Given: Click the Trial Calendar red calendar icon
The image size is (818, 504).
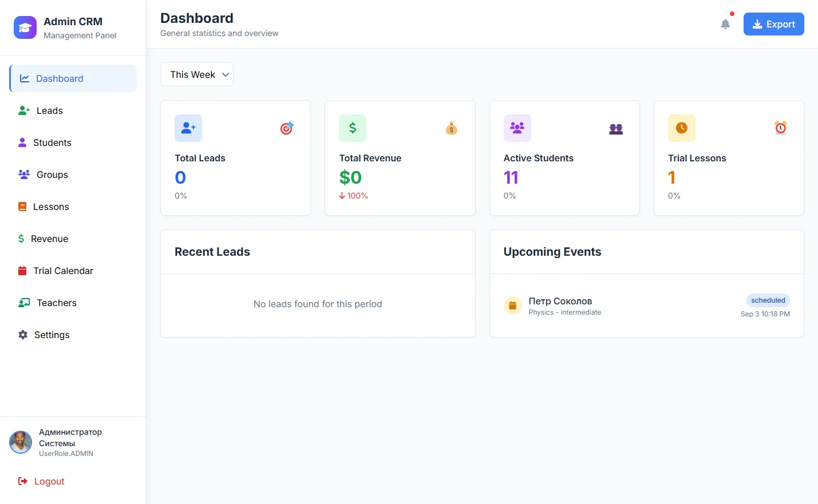Looking at the screenshot, I should tap(22, 271).
